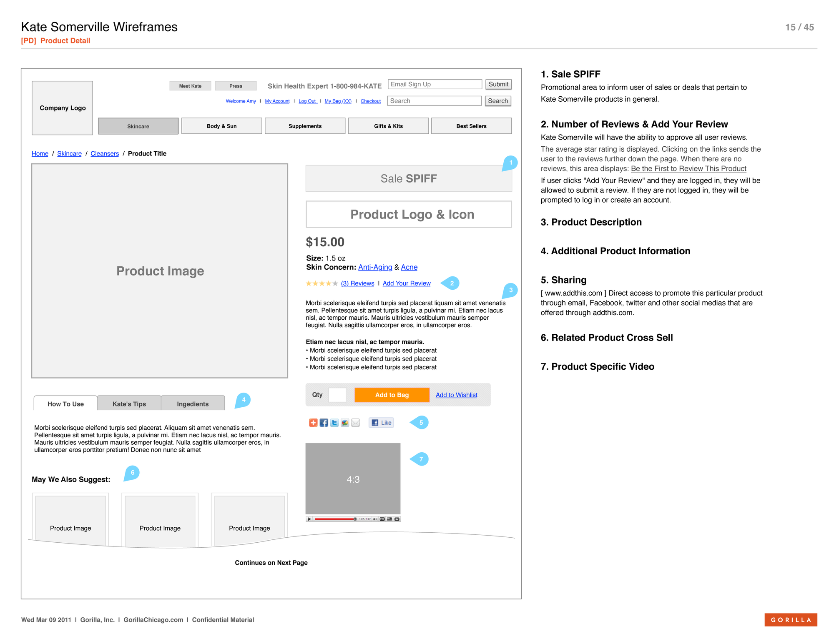
Task: Switch to the How To Use tab
Action: 65,403
